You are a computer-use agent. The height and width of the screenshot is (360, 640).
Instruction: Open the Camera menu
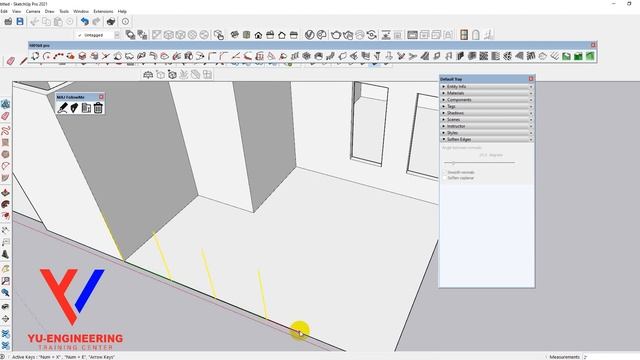pos(33,11)
